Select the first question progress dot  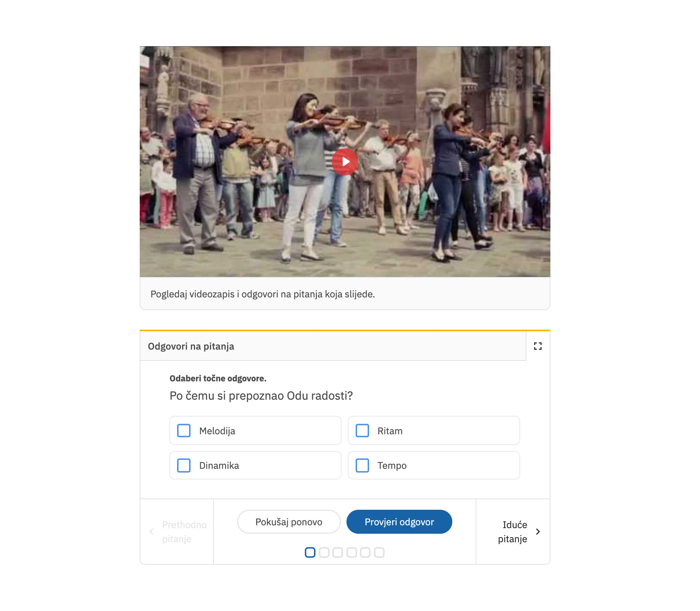[x=310, y=552]
